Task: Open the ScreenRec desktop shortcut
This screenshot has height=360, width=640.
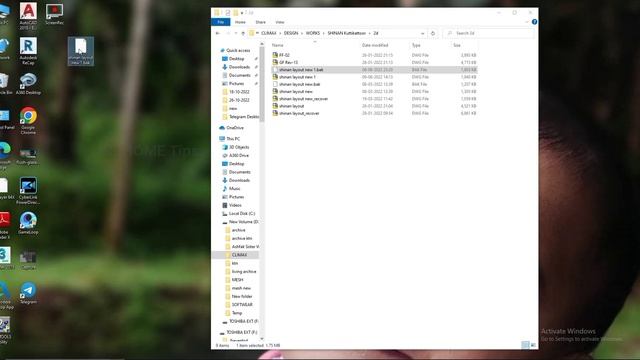Action: (x=54, y=14)
